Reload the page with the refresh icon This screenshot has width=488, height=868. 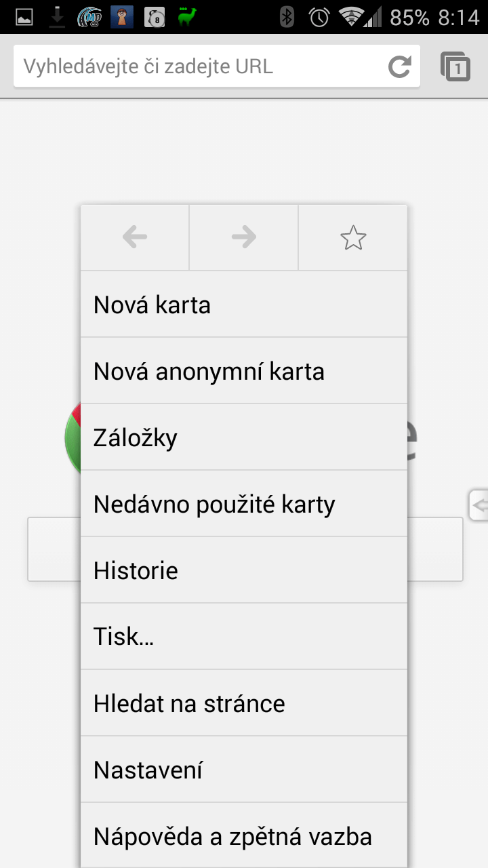tap(400, 66)
